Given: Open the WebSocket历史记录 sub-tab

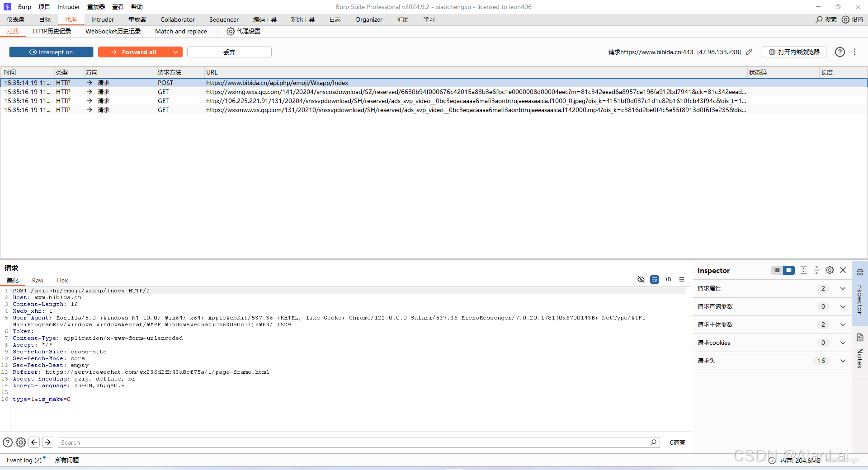Looking at the screenshot, I should point(113,31).
